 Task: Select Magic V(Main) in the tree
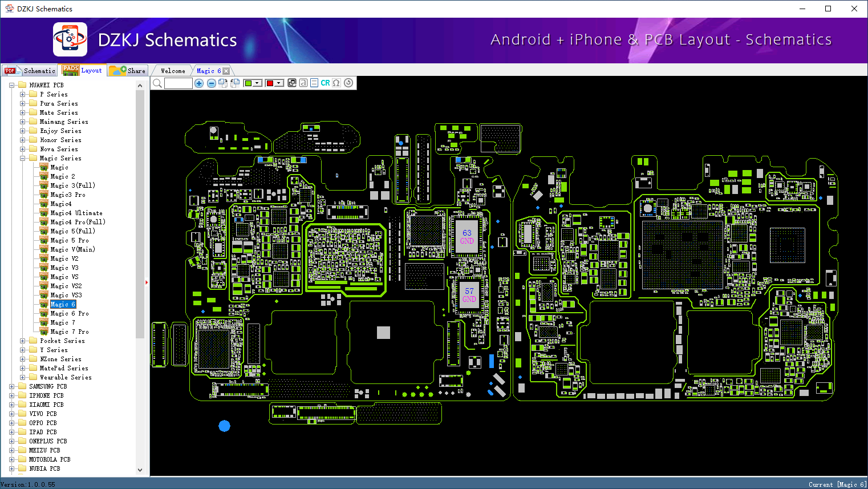coord(73,249)
